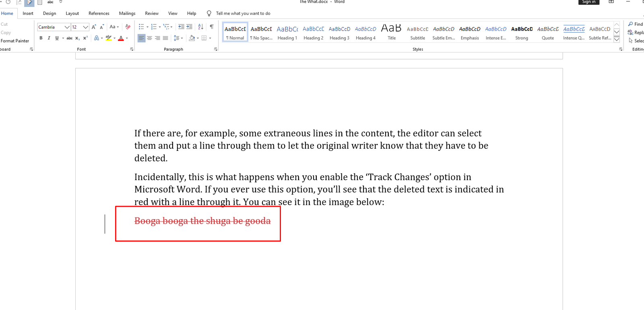The image size is (644, 310).
Task: Click the Decrease Font Size icon
Action: [x=102, y=27]
